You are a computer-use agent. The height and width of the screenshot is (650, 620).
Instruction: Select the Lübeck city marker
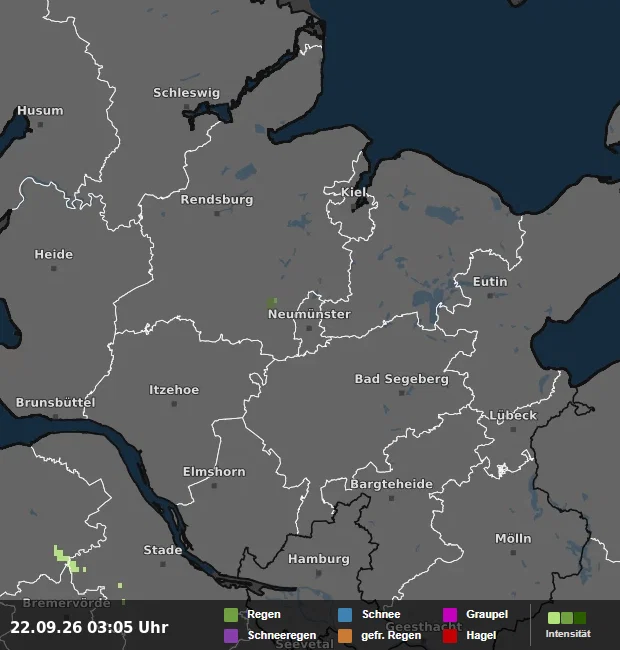(513, 429)
